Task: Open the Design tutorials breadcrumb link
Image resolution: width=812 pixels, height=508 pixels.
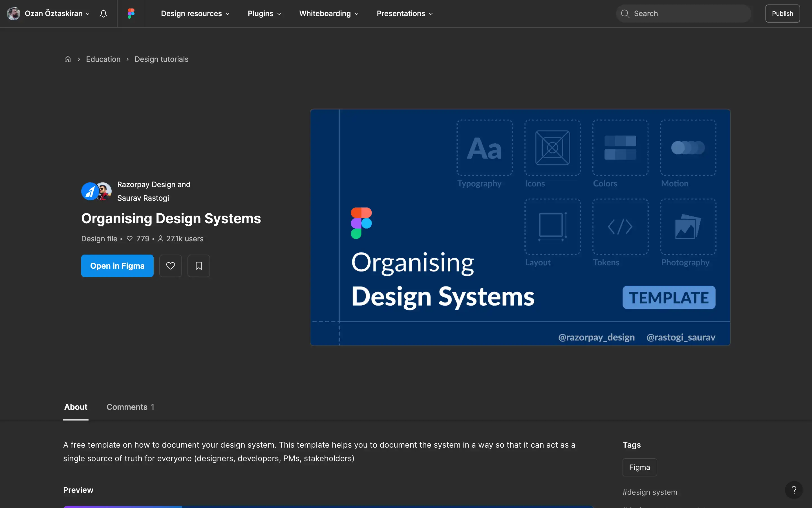Action: point(161,59)
